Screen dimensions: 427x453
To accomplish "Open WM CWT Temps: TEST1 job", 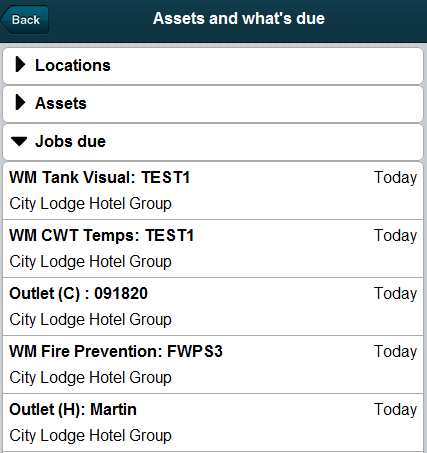I will tap(213, 249).
